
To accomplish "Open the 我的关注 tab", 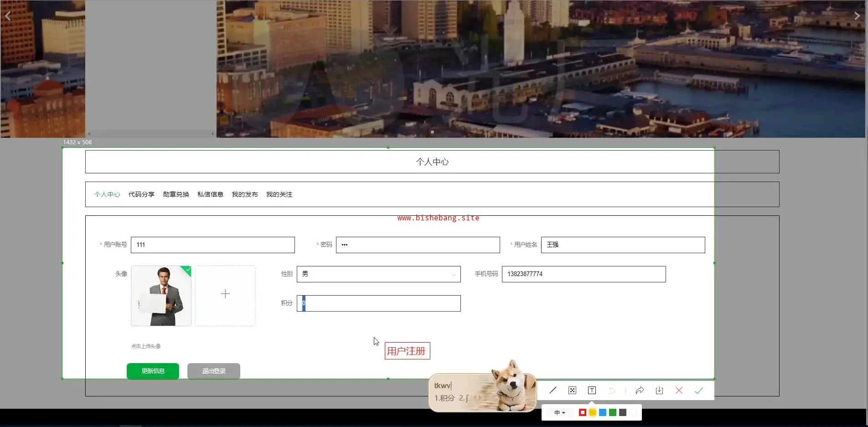I will (279, 194).
